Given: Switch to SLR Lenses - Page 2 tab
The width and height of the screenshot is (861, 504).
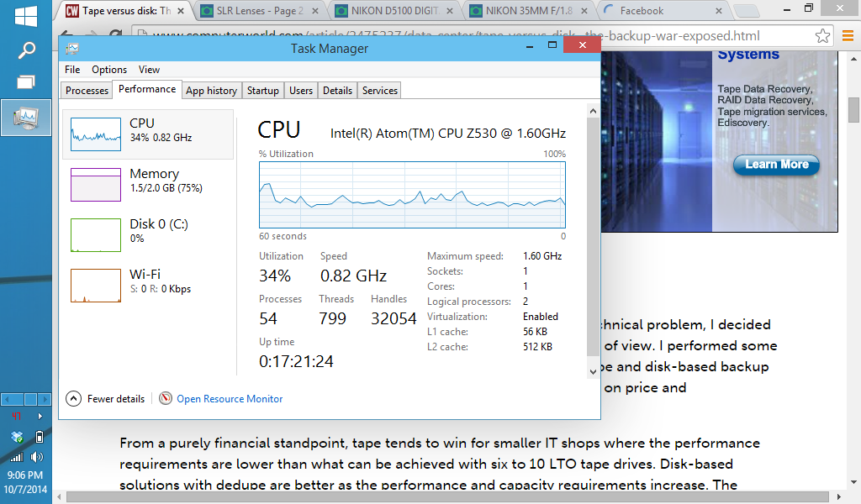Looking at the screenshot, I should pos(260,10).
